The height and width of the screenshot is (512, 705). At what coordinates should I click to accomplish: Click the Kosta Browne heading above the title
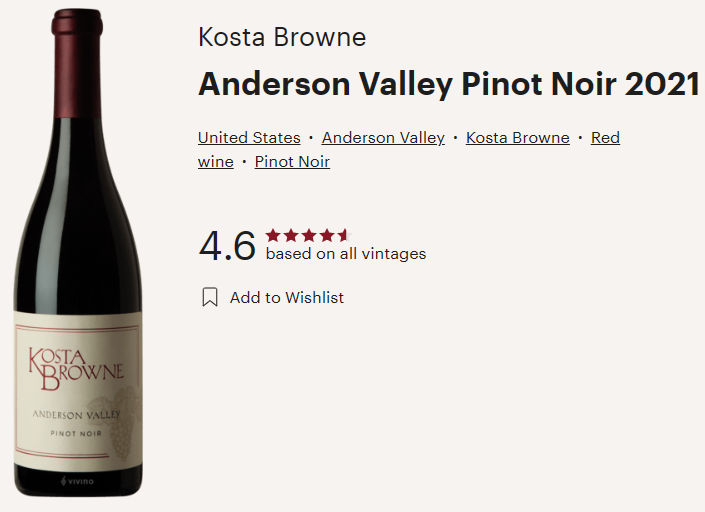point(282,38)
